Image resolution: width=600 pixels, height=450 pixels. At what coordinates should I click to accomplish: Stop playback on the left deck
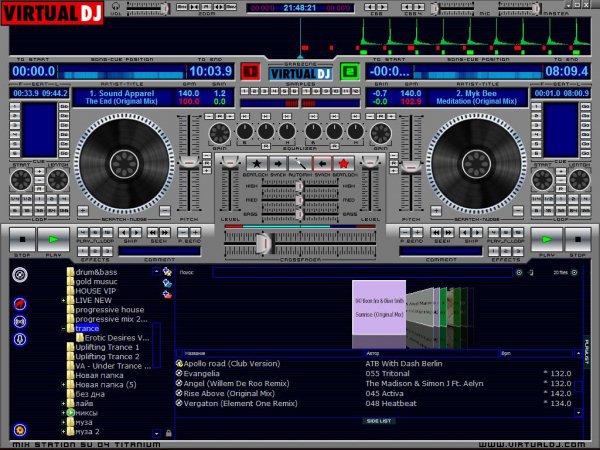tap(22, 239)
